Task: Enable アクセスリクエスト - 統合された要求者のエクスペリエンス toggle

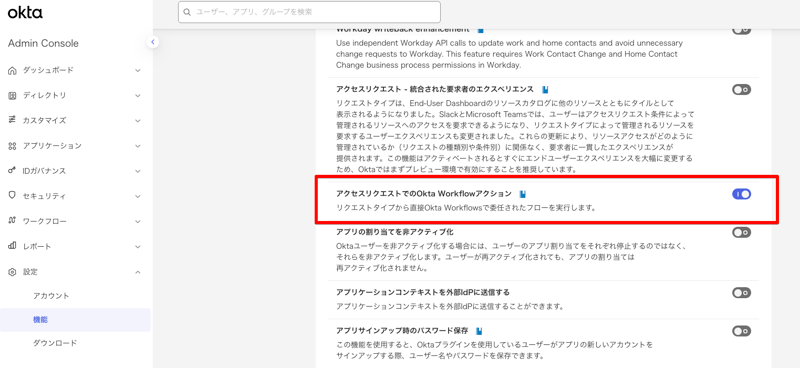Action: click(741, 90)
